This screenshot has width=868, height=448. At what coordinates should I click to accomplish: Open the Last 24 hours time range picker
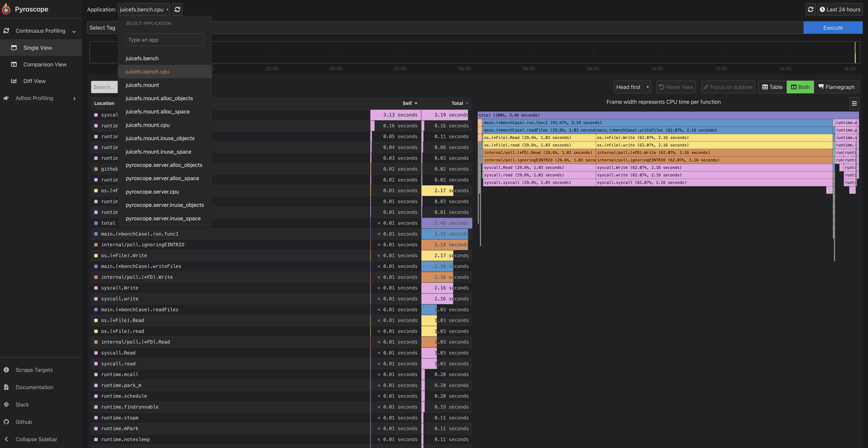[x=840, y=9]
